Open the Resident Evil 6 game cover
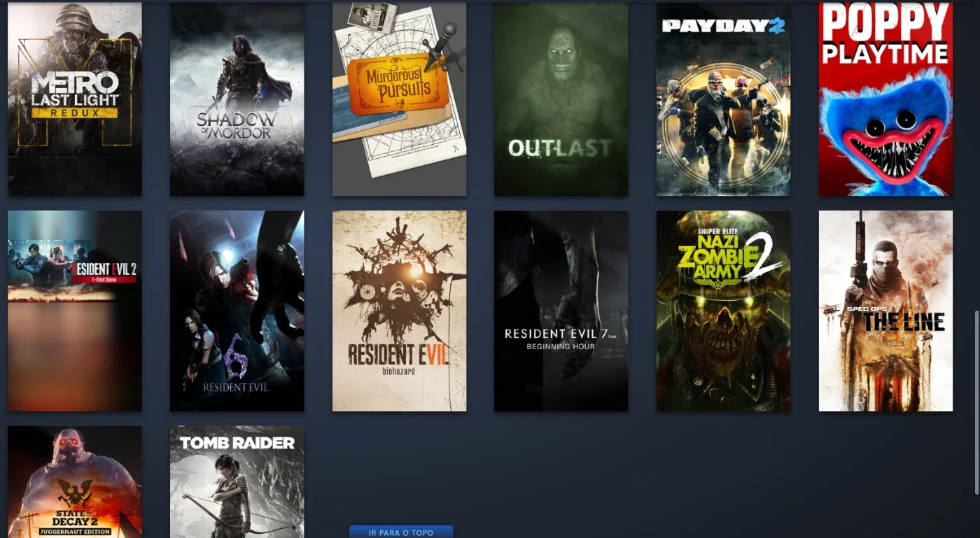The width and height of the screenshot is (980, 538). click(x=237, y=311)
